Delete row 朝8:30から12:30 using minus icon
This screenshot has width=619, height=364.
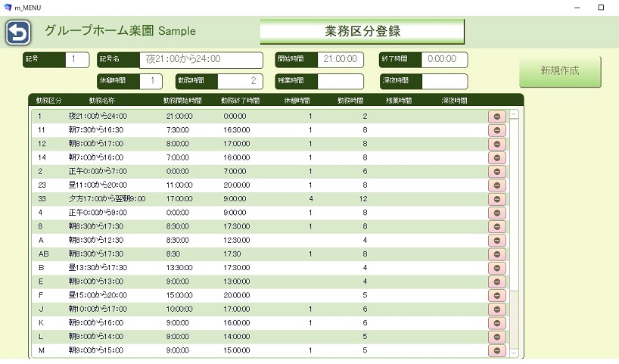point(497,240)
